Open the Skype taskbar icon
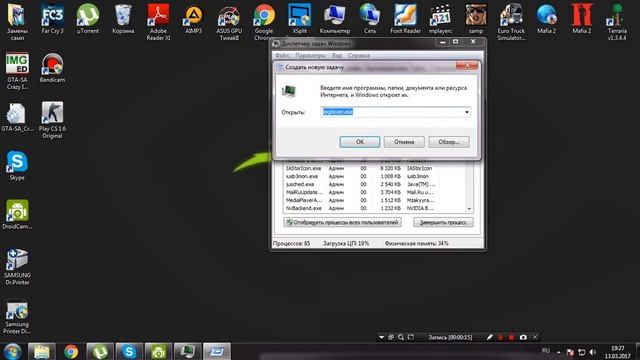This screenshot has width=640, height=360. coord(129,351)
